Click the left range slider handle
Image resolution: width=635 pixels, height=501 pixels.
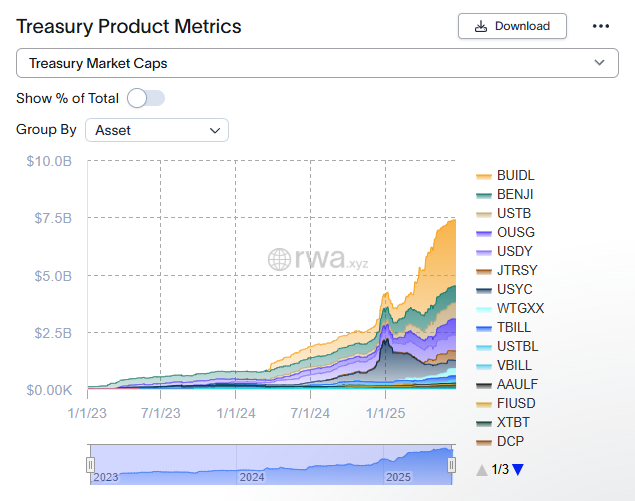pos(90,465)
